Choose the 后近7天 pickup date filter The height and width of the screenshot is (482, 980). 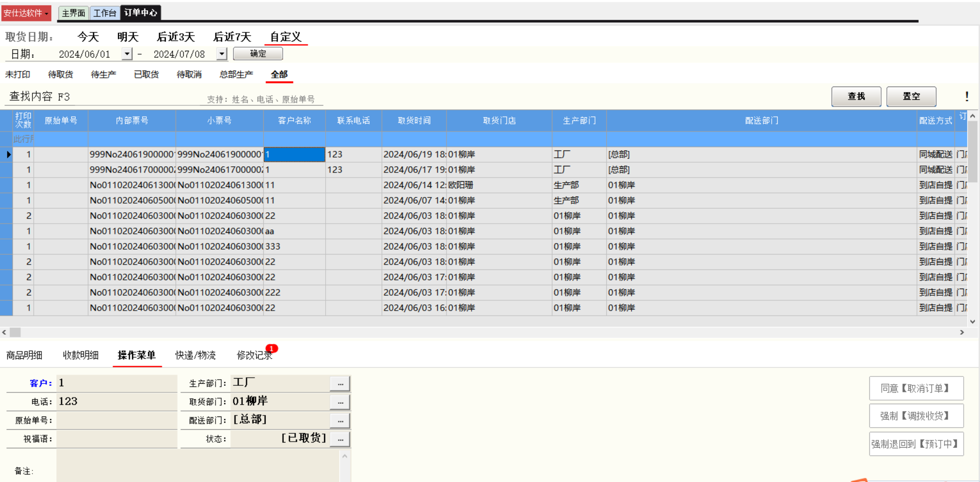tap(232, 37)
